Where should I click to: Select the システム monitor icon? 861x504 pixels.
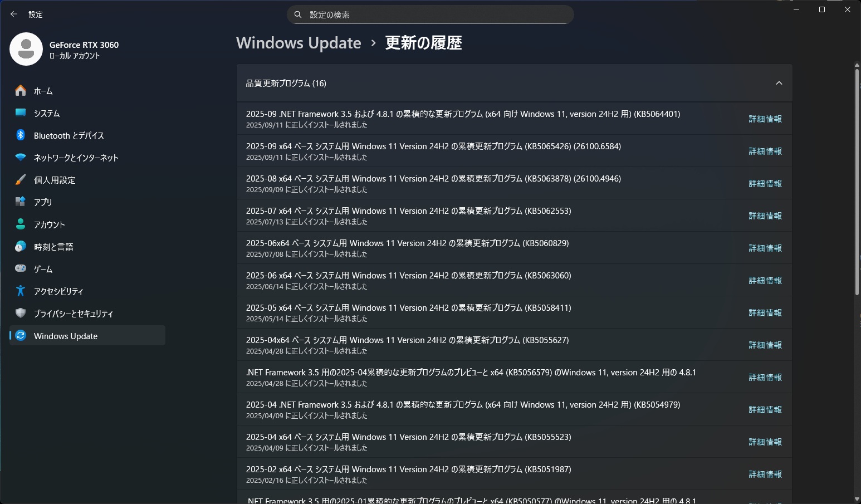(21, 112)
